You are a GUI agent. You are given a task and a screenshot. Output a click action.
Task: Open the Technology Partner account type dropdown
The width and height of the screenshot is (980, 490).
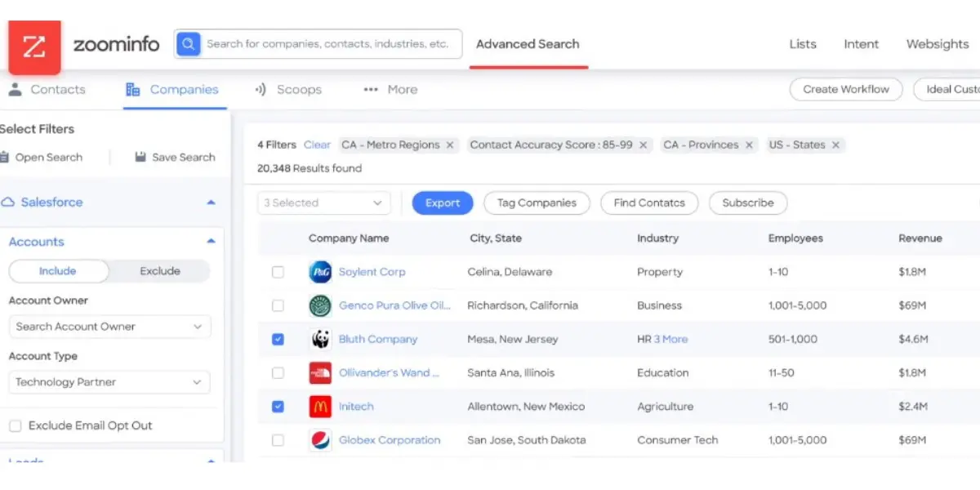pos(109,382)
